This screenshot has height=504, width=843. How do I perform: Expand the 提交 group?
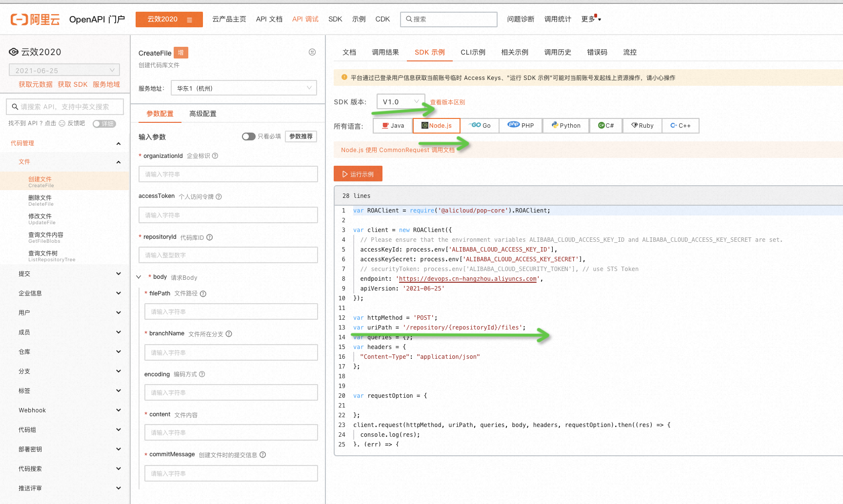(x=119, y=274)
